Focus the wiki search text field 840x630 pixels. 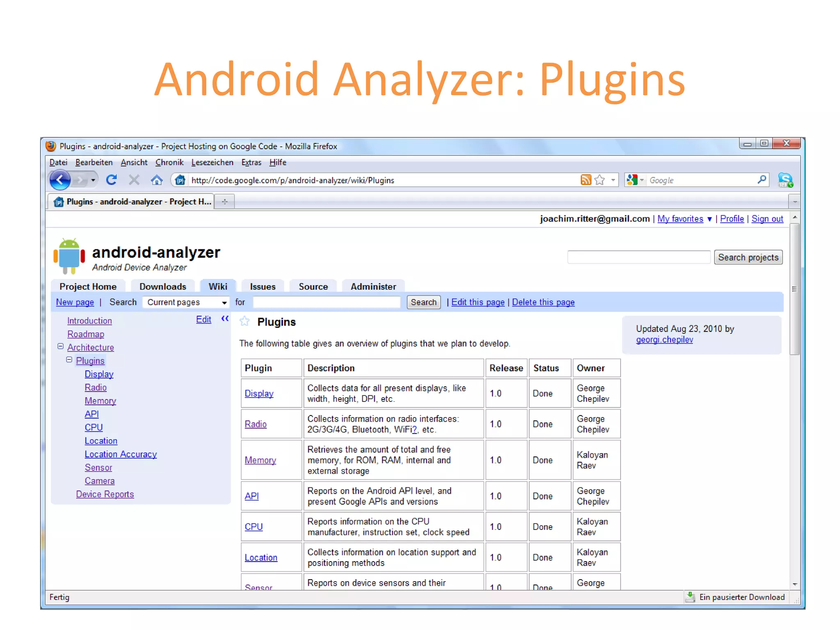point(326,302)
